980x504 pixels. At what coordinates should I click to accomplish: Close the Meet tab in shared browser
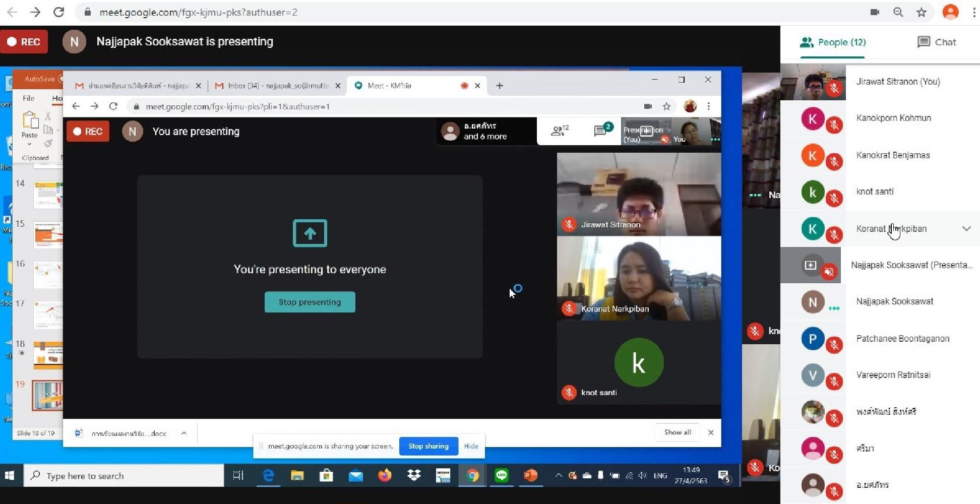coord(477,86)
